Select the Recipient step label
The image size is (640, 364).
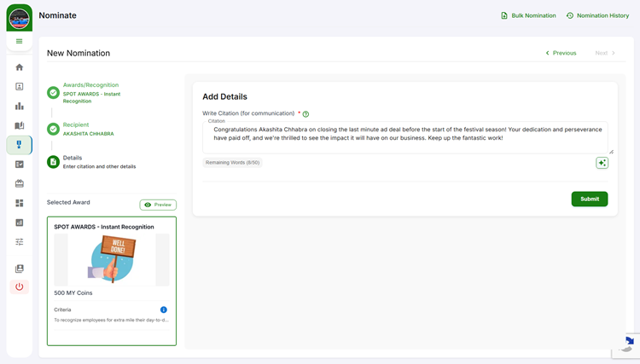tap(75, 124)
